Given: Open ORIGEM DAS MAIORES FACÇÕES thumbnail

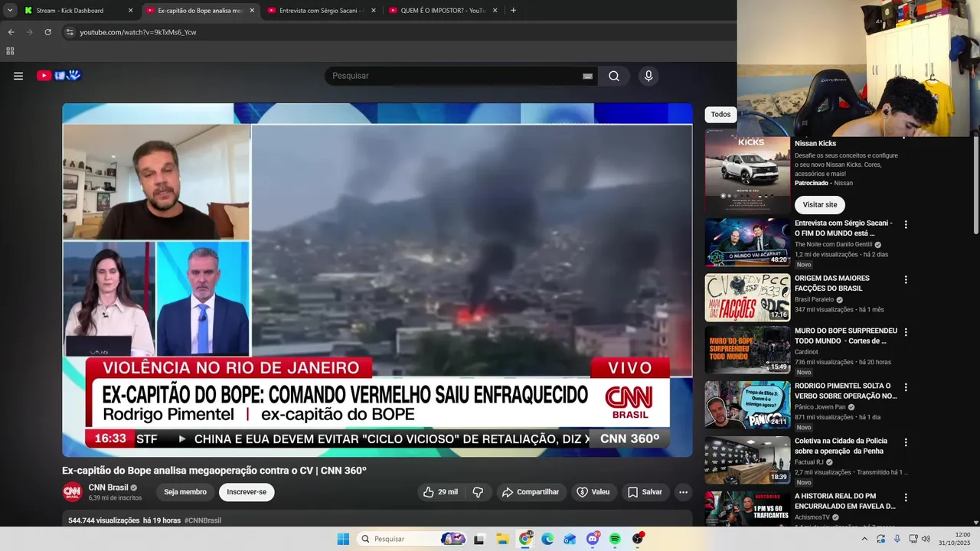Looking at the screenshot, I should (x=748, y=298).
